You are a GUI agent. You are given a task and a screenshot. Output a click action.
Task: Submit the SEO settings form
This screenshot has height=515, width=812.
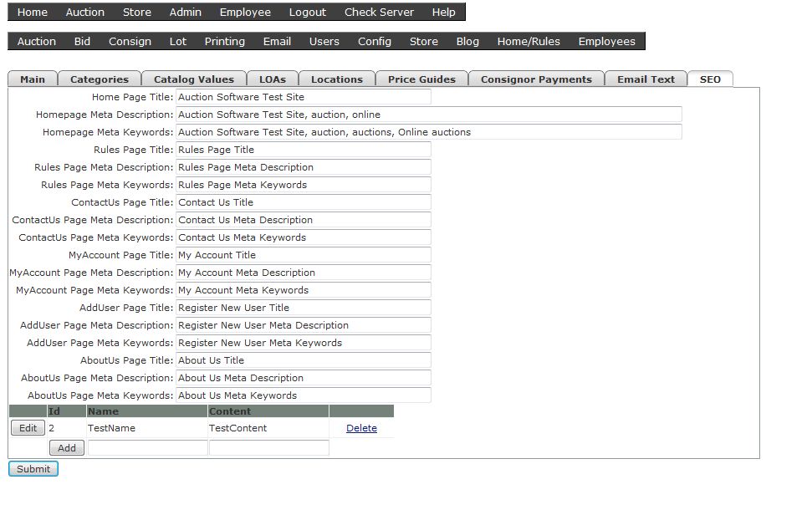(x=33, y=469)
